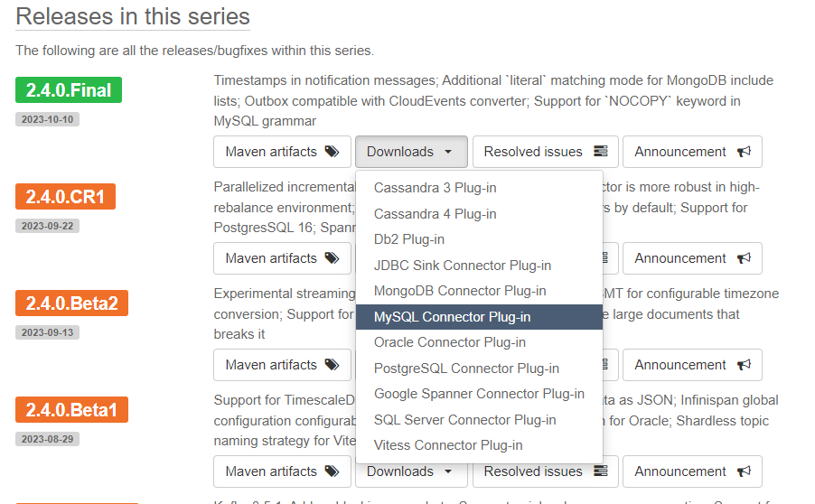
Task: Click the megaphone icon in 2.4.0.Final Announcement
Action: click(744, 152)
